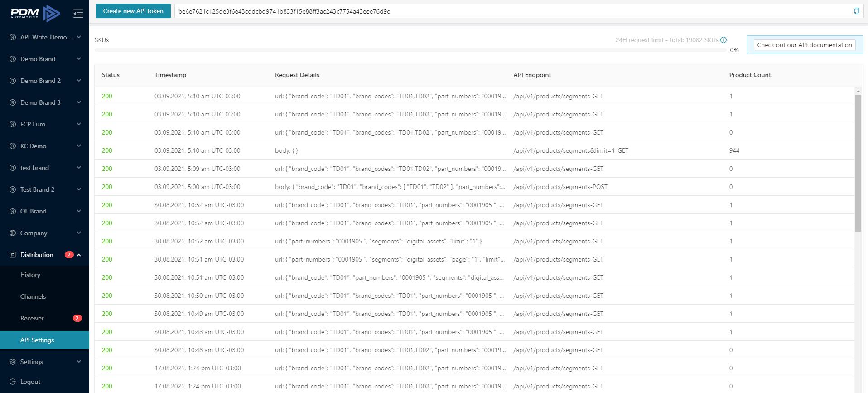Image resolution: width=868 pixels, height=393 pixels.
Task: Expand the Demo Brand chevron
Action: coord(79,59)
